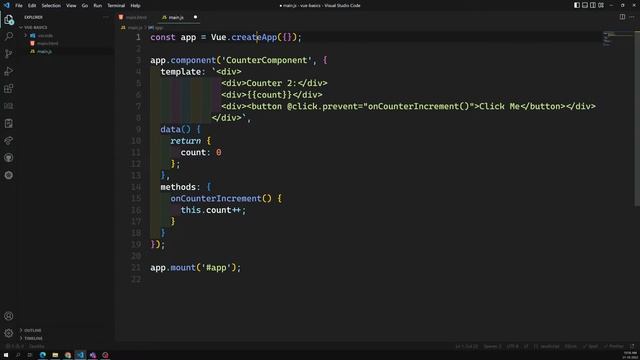Click line number 21 in the gutter
This screenshot has height=360, width=640.
click(x=136, y=267)
